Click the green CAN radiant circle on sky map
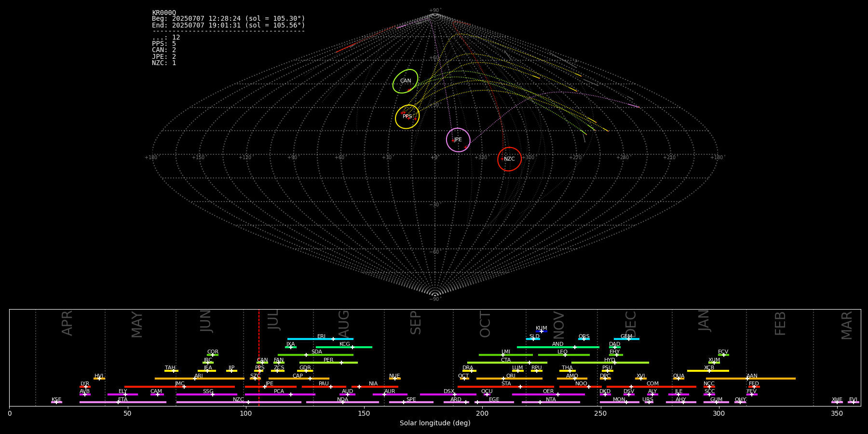 406,81
